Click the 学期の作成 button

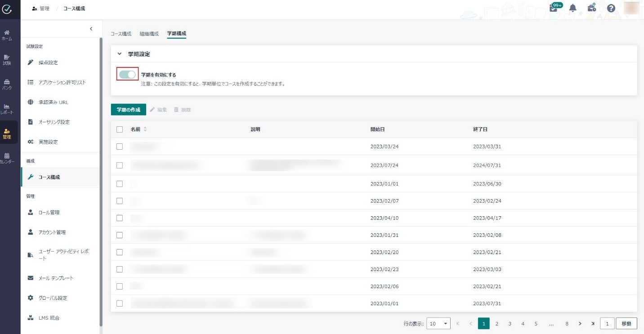(129, 110)
